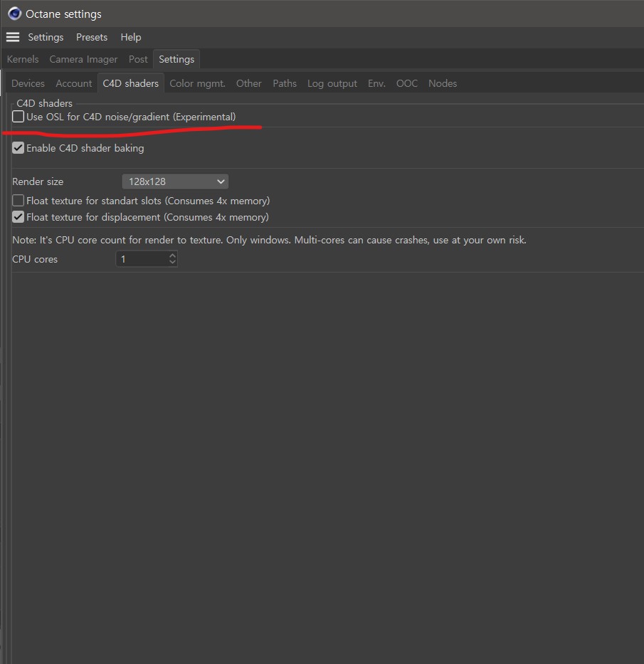Select the C4D shaders sub-tab
Viewport: 644px width, 664px height.
pyautogui.click(x=131, y=83)
